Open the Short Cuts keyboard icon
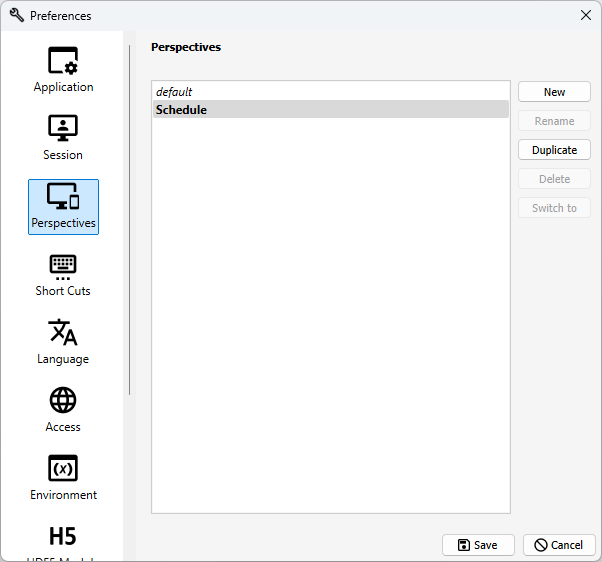Screen dimensions: 602x562 [63, 267]
